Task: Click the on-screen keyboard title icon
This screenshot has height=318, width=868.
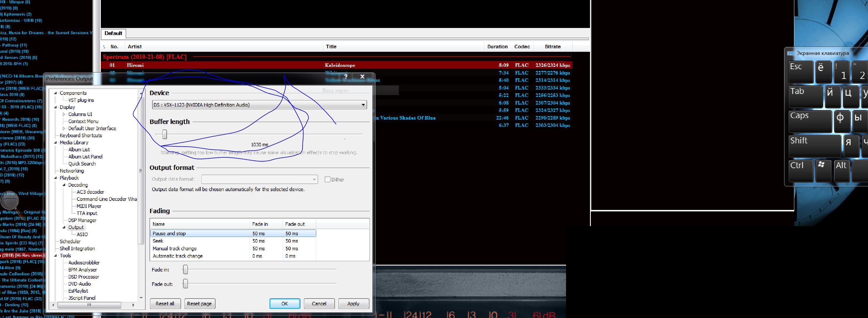Action: pyautogui.click(x=790, y=53)
